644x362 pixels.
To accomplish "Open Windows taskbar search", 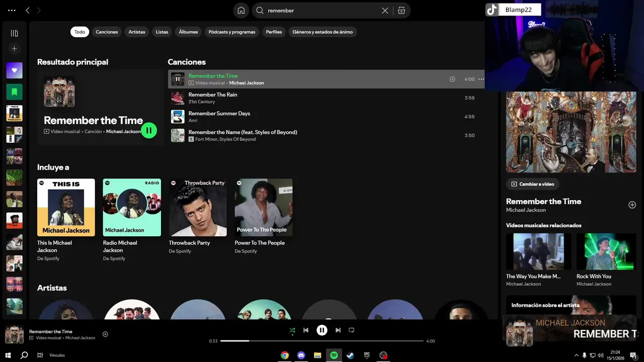I will pos(24,355).
